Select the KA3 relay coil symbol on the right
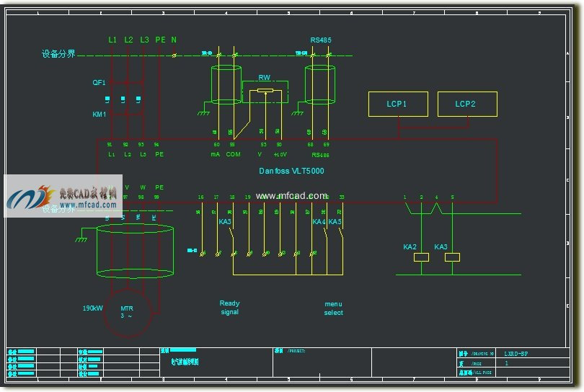 tap(452, 257)
